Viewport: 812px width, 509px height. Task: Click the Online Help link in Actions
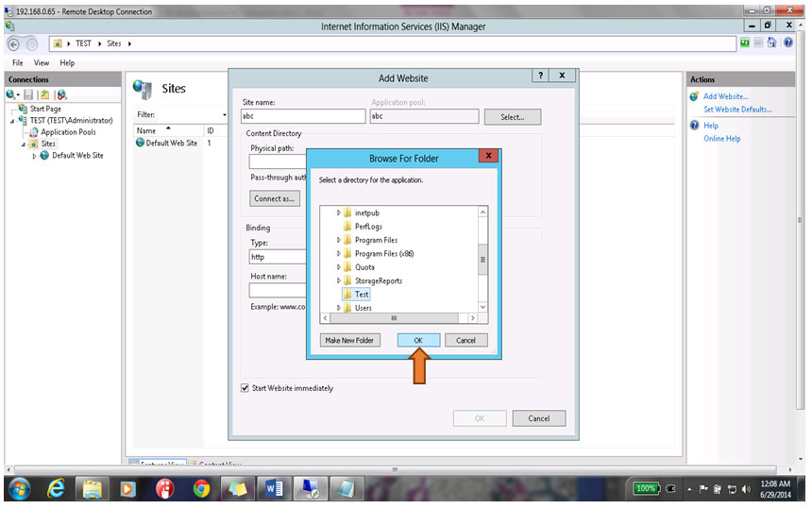(722, 138)
